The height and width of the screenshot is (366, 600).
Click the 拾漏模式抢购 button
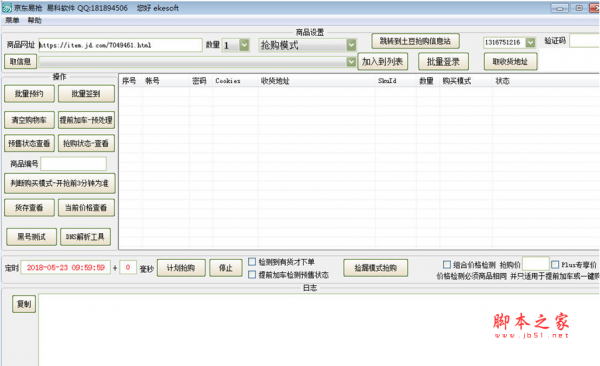click(x=375, y=268)
